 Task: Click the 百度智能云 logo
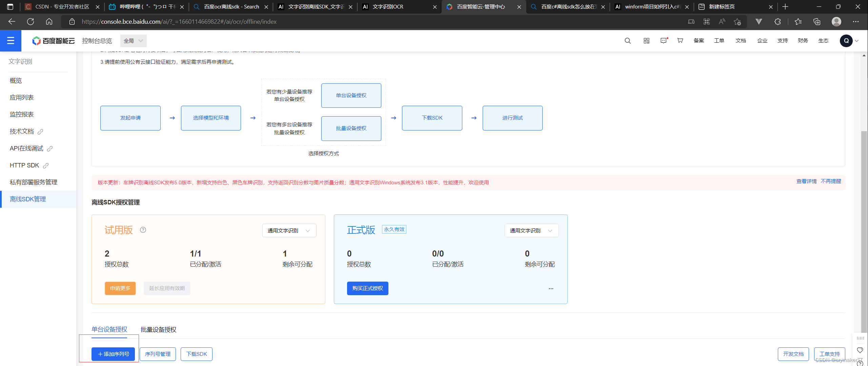tap(53, 41)
